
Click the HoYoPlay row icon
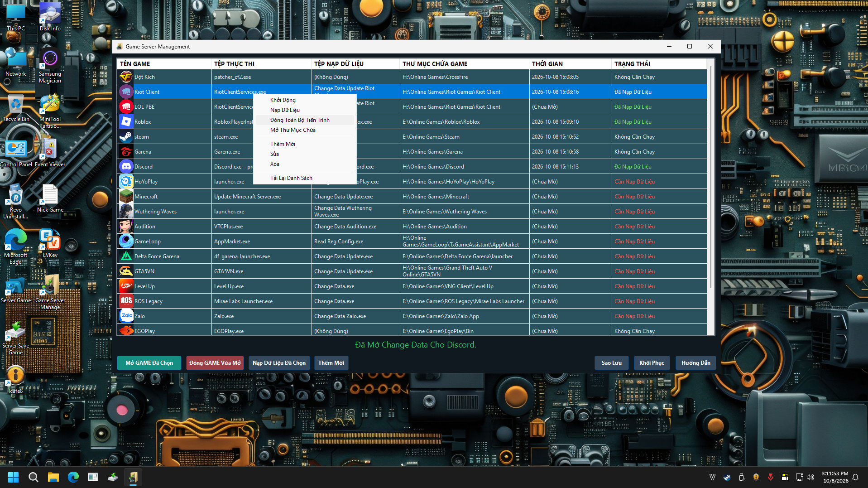coord(126,182)
